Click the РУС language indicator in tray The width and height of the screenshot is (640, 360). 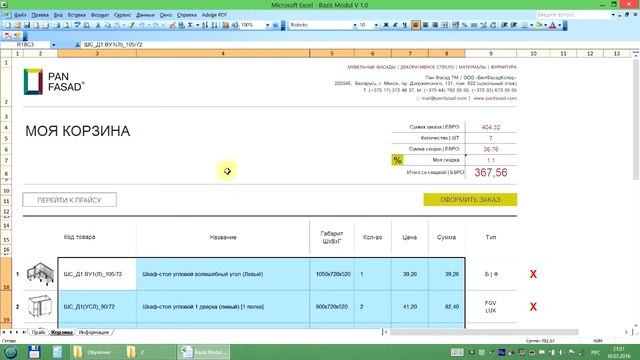click(x=596, y=352)
